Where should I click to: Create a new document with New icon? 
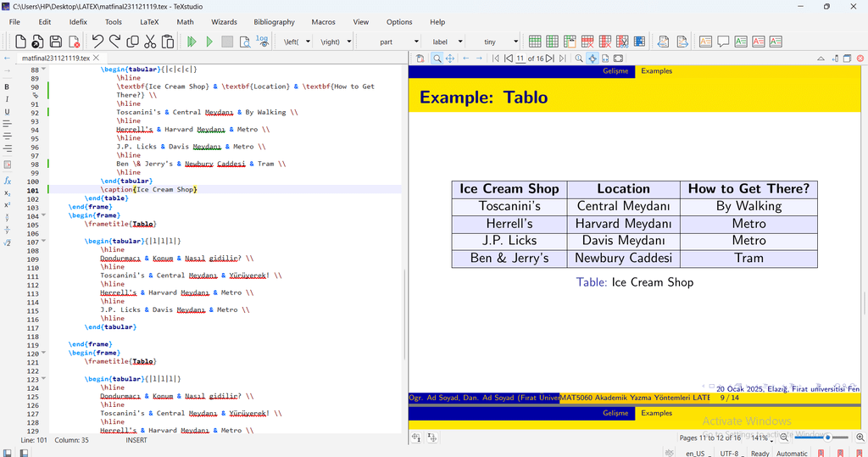[x=20, y=42]
